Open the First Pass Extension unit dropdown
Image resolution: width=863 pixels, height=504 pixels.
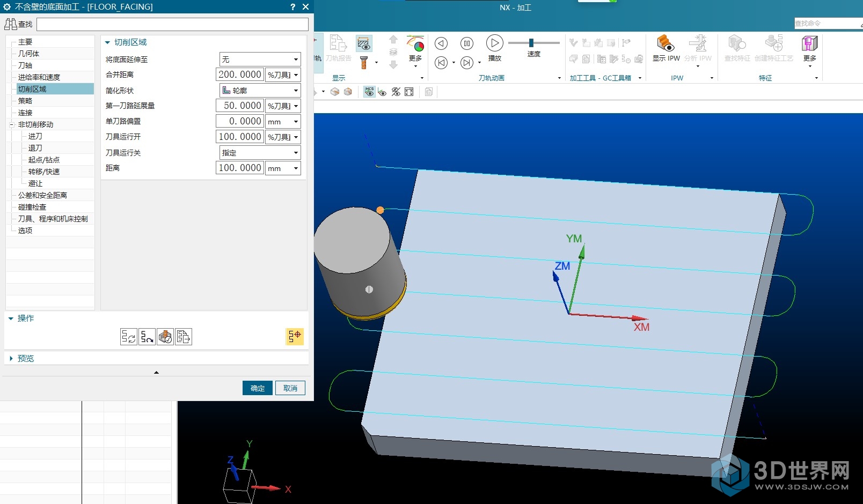click(283, 106)
